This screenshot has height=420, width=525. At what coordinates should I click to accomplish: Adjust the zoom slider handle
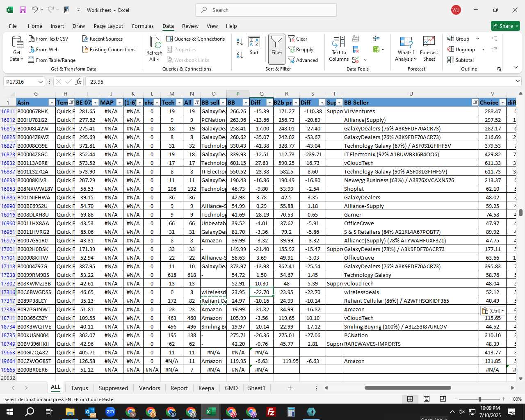(479, 399)
